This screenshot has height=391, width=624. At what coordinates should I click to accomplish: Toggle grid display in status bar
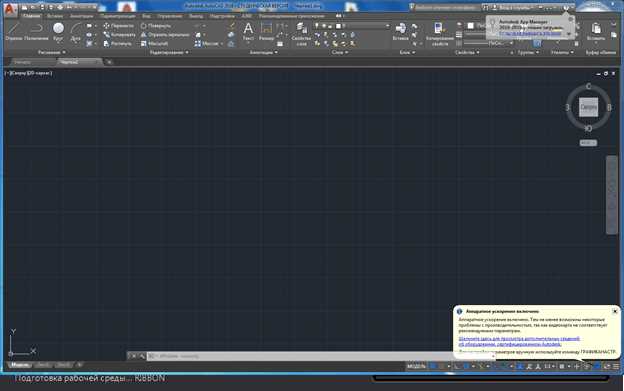(x=434, y=366)
